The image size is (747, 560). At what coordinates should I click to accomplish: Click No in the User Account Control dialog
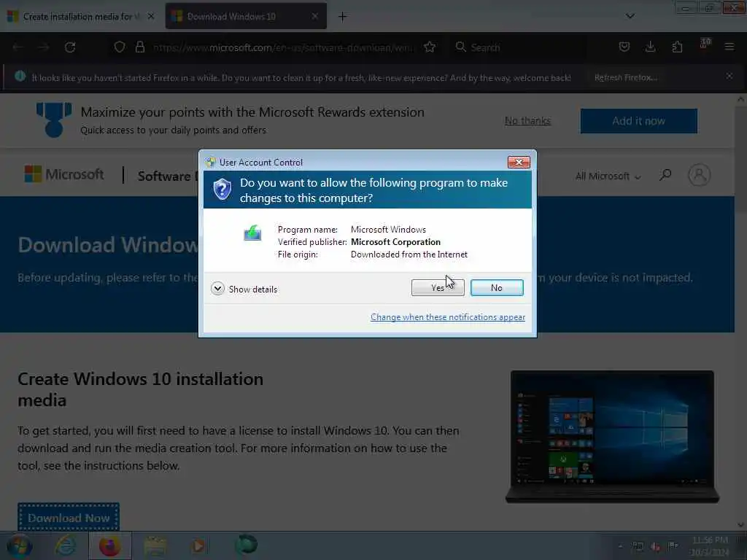(x=496, y=287)
